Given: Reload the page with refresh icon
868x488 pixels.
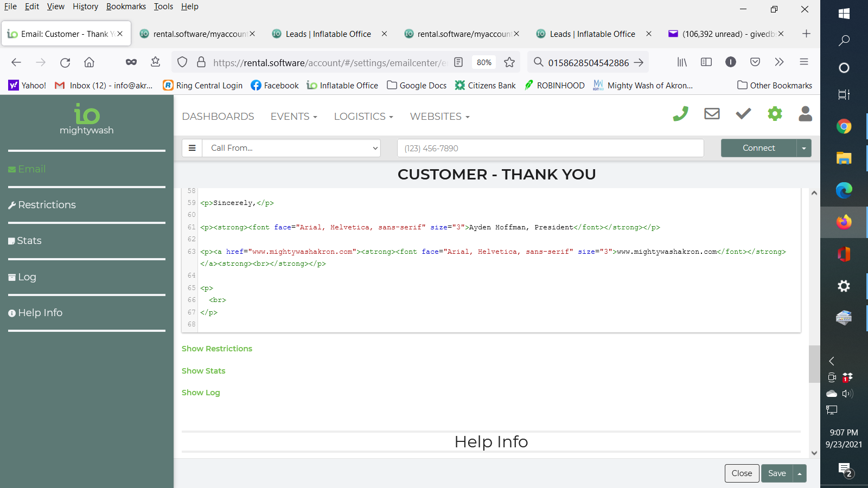Looking at the screenshot, I should point(65,62).
